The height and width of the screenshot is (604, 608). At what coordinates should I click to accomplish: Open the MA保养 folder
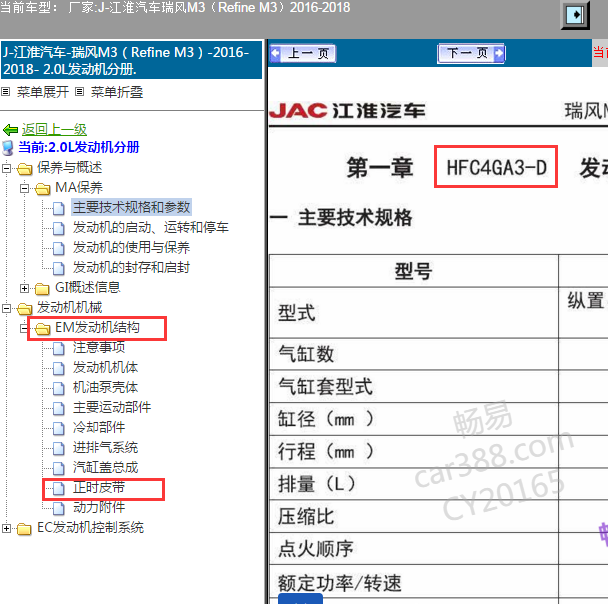click(79, 188)
